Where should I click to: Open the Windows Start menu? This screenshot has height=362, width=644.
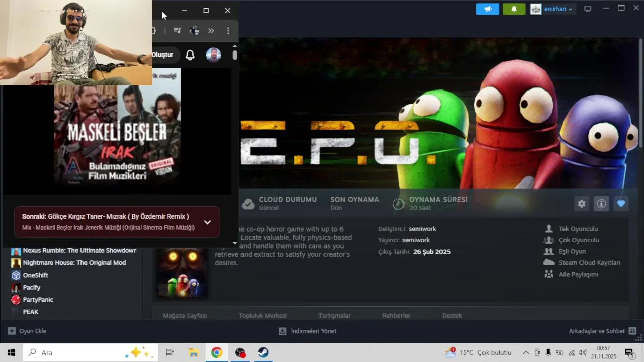pyautogui.click(x=11, y=352)
